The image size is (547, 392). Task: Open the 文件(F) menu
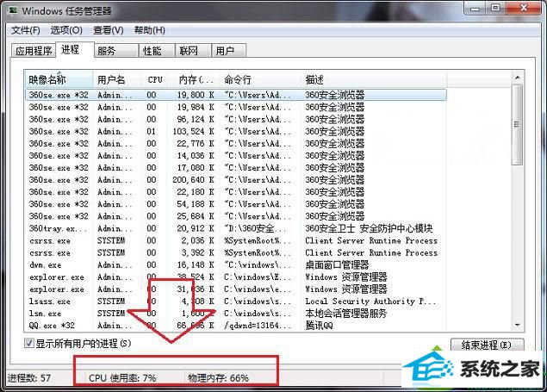pos(26,30)
